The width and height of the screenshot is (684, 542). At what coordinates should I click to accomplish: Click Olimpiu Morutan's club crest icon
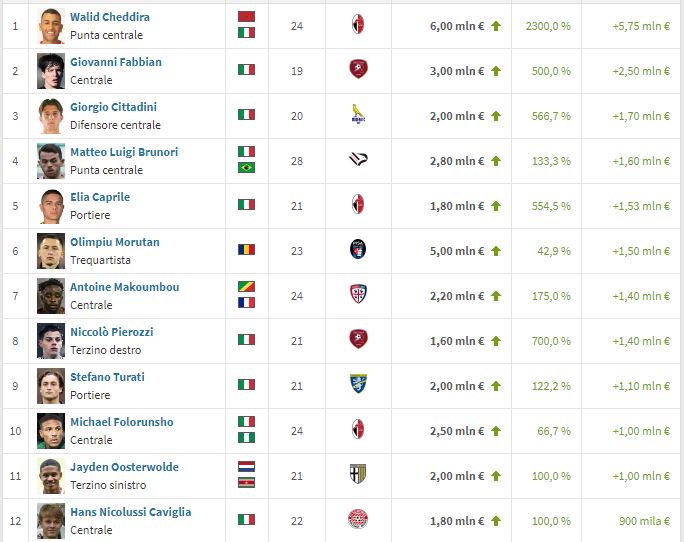click(358, 250)
